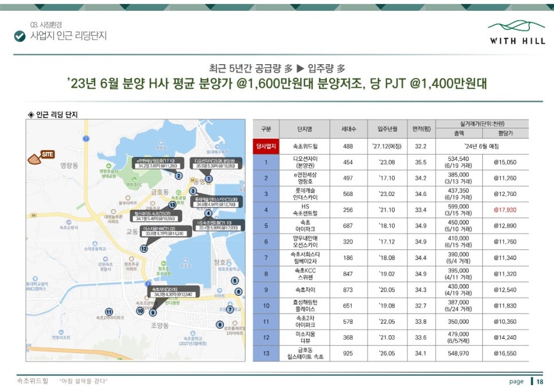Click the 효성해링턴 플레이스 cell
This screenshot has height=392, width=554.
(x=305, y=305)
